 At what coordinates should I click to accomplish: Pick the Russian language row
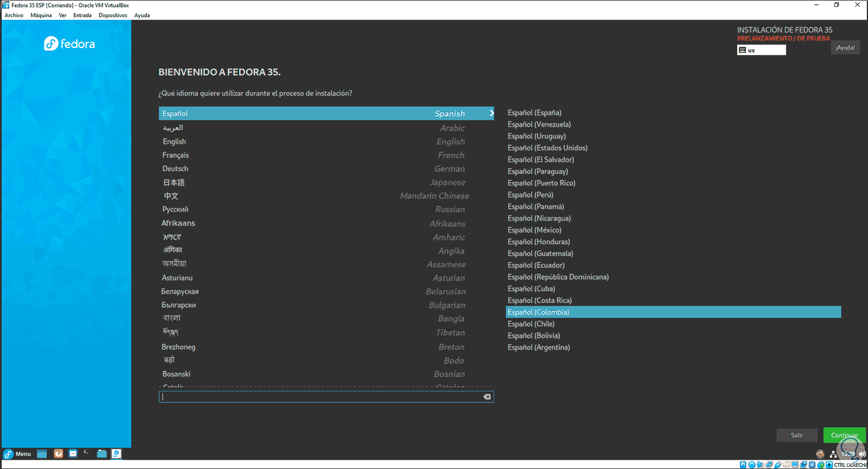tap(326, 209)
